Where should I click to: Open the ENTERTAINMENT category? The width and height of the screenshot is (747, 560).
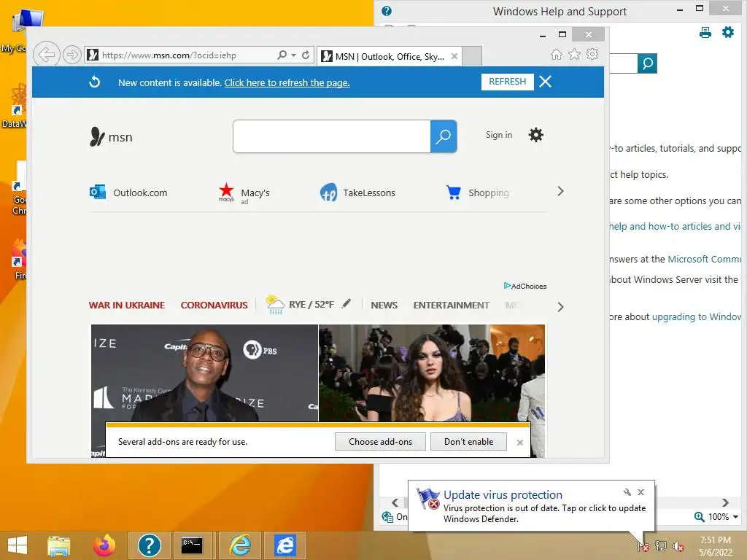point(451,306)
